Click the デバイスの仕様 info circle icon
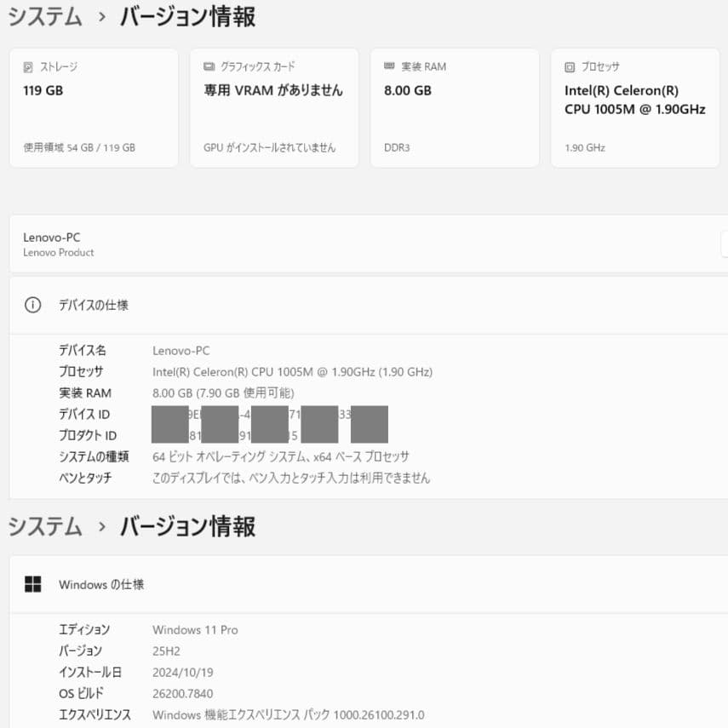The image size is (728, 728). pos(32,306)
